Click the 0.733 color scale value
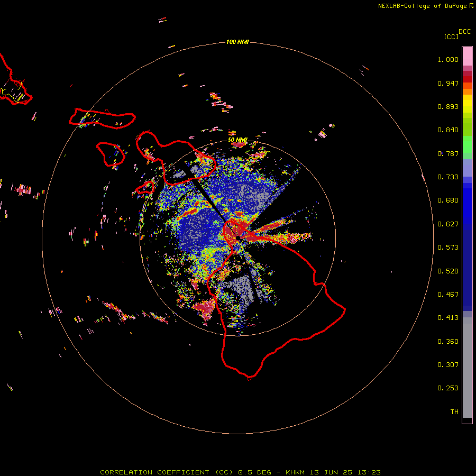 (x=448, y=177)
